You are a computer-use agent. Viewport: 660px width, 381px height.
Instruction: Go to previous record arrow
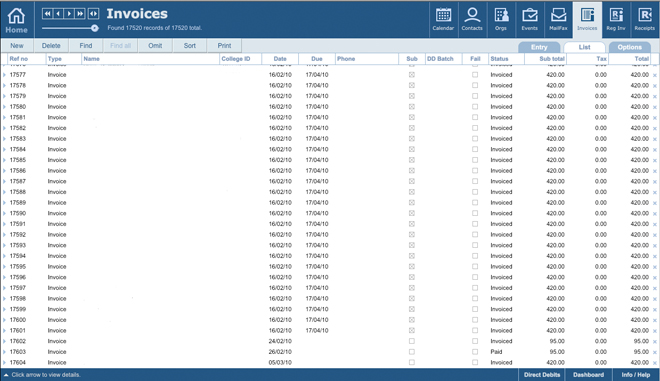click(x=58, y=14)
